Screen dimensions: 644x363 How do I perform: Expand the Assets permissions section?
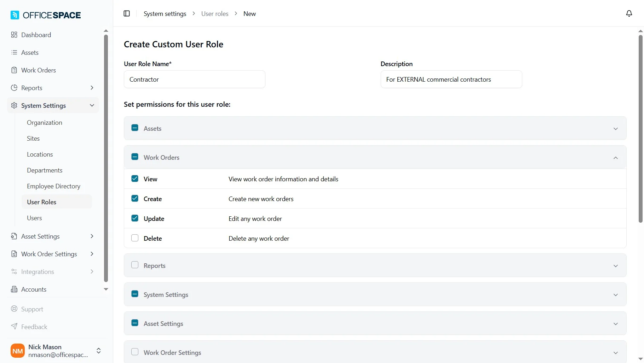(x=615, y=129)
